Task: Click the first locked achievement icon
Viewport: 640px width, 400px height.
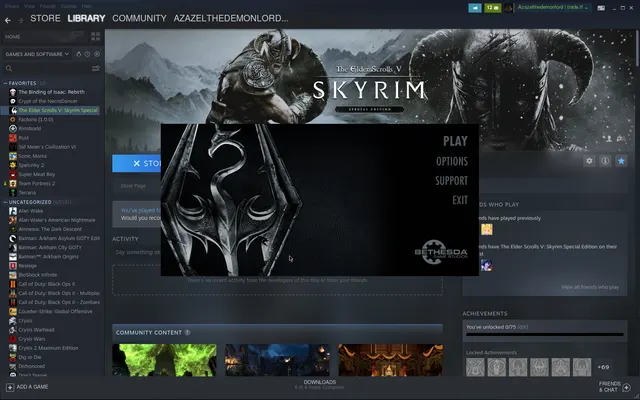Action: pyautogui.click(x=476, y=367)
